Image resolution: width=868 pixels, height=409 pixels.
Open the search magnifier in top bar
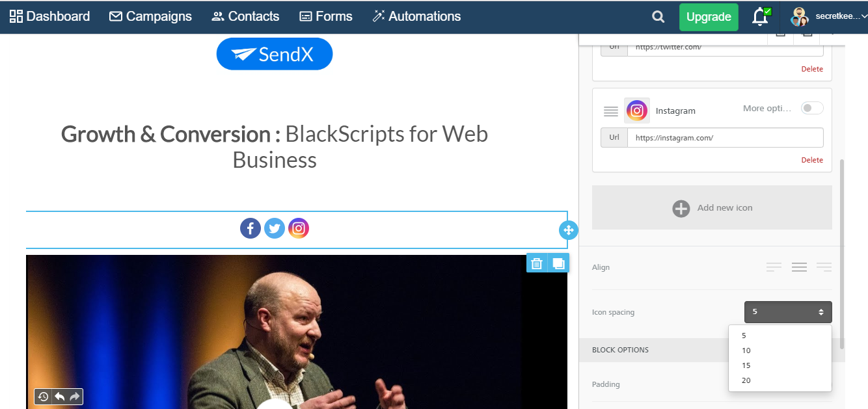click(658, 17)
